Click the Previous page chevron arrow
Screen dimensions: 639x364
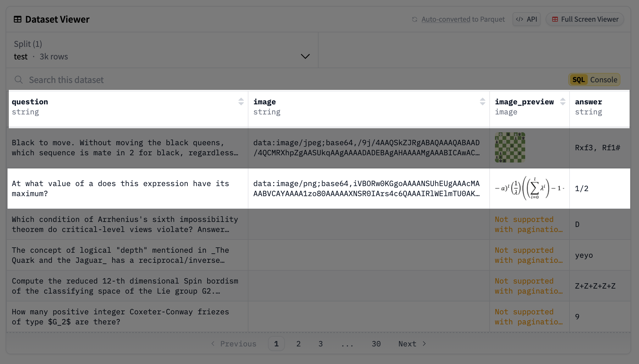(x=213, y=344)
